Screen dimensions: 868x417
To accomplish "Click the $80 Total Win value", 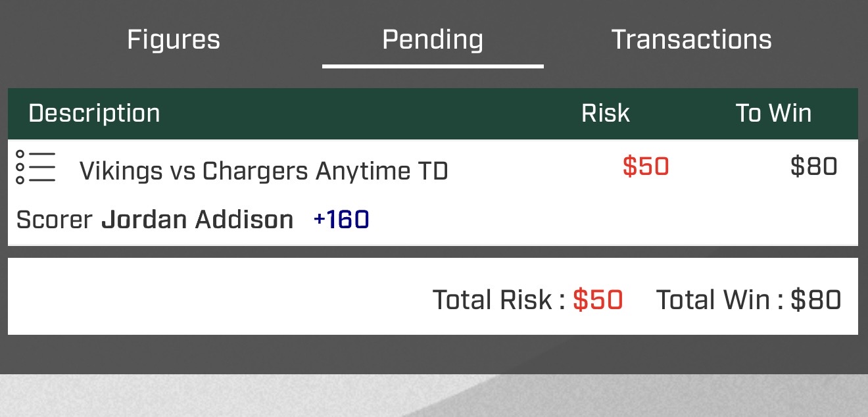I will coord(815,300).
